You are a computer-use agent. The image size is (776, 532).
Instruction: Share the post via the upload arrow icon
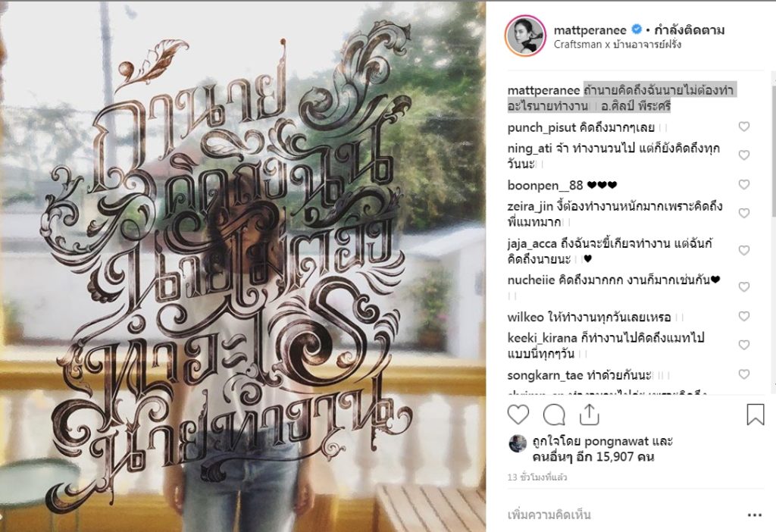[x=589, y=415]
